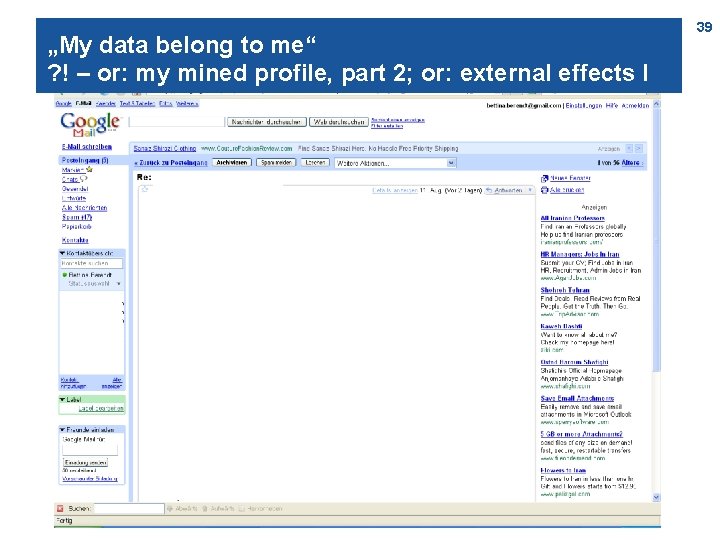720x540 pixels.
Task: Click the Nachrichten durchsuchen button
Action: 266,122
